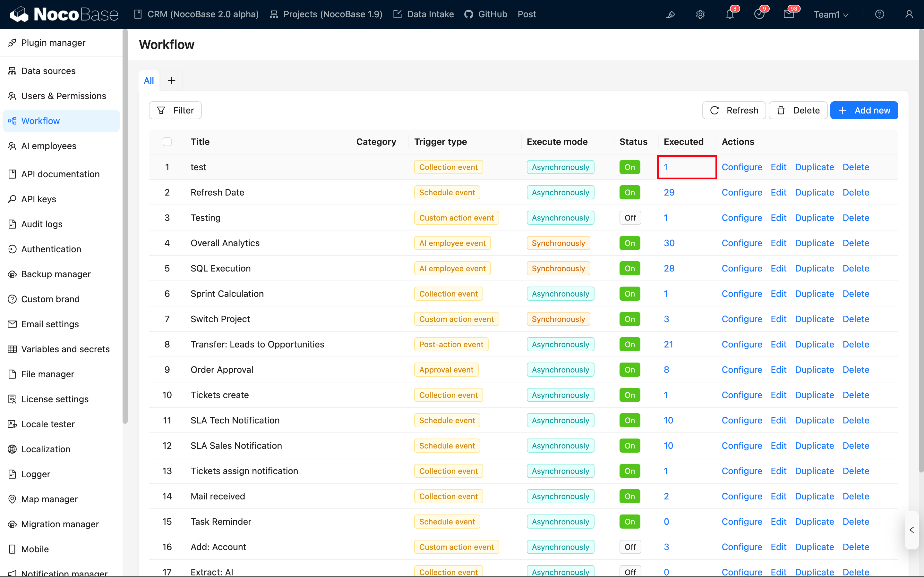This screenshot has height=577, width=924.
Task: Turn off the Refresh Date workflow status
Action: [x=629, y=192]
